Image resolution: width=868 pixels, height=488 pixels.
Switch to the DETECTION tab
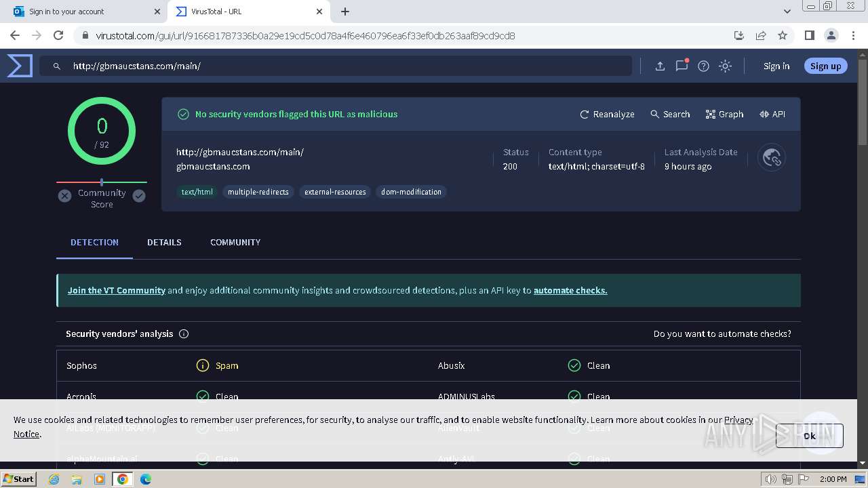[94, 242]
